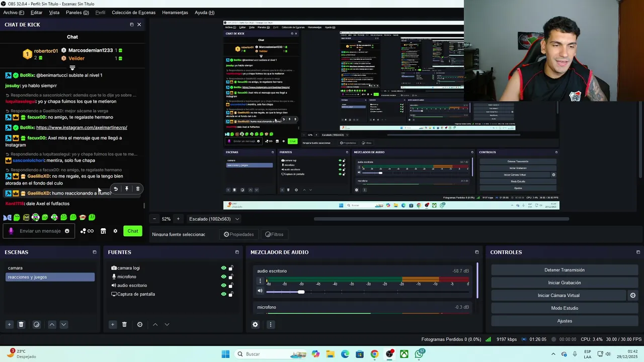Start Iniciar Cámara Virtual
This screenshot has width=644, height=362.
[x=558, y=296]
